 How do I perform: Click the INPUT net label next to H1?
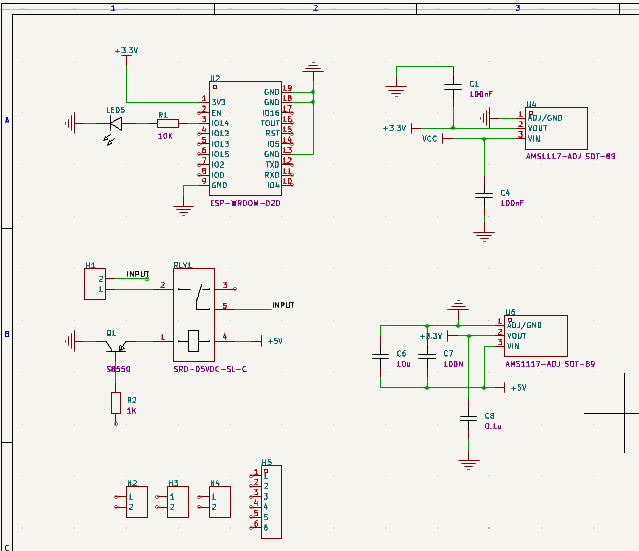138,274
